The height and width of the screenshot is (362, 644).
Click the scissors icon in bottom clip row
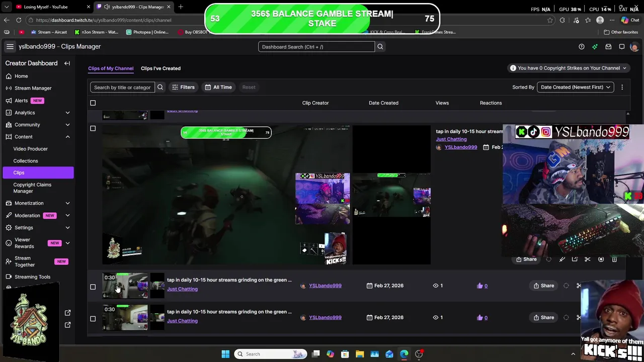click(579, 318)
